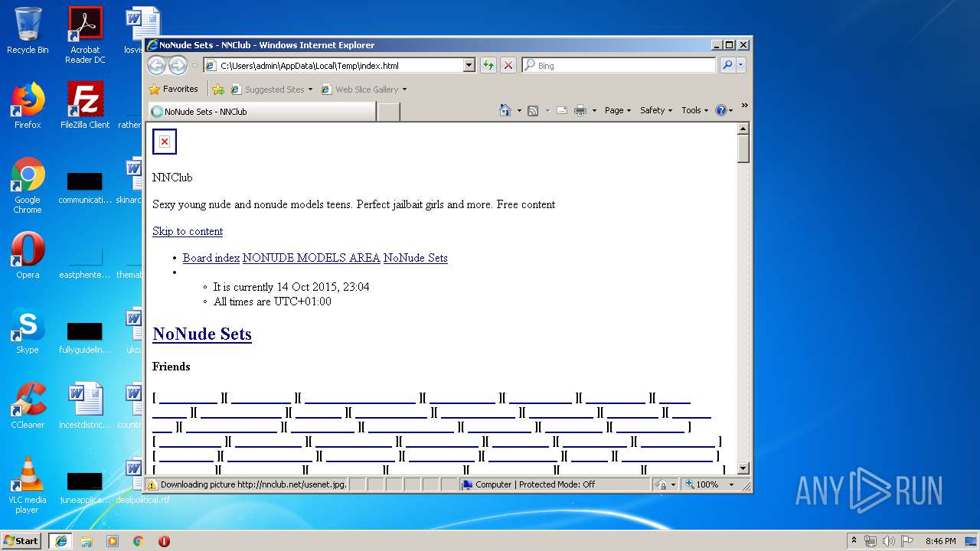Viewport: 980px width, 551px height.
Task: Click the page scrollbar up arrow
Action: pyautogui.click(x=743, y=129)
